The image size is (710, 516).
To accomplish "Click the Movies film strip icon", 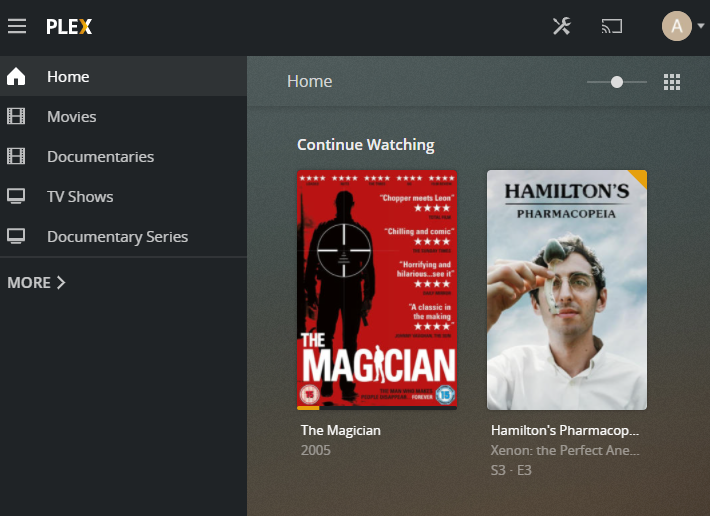I will (16, 116).
